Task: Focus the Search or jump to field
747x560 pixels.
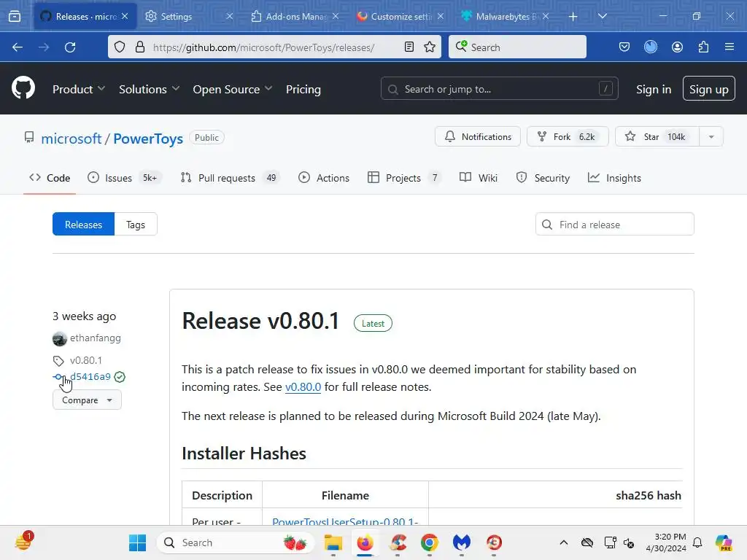Action: tap(499, 88)
